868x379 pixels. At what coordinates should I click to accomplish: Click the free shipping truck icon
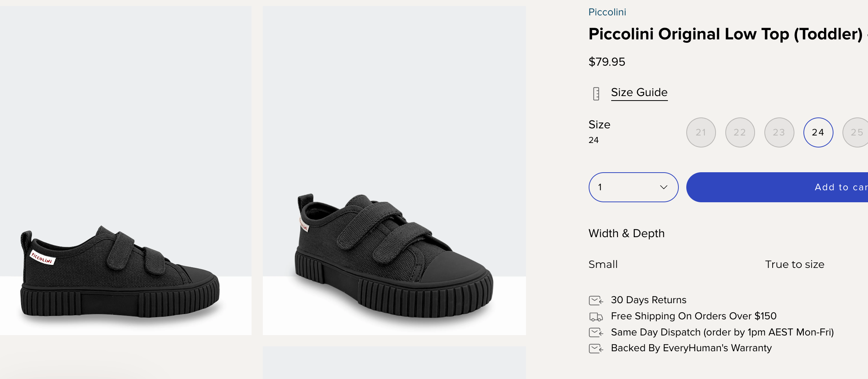pyautogui.click(x=596, y=317)
